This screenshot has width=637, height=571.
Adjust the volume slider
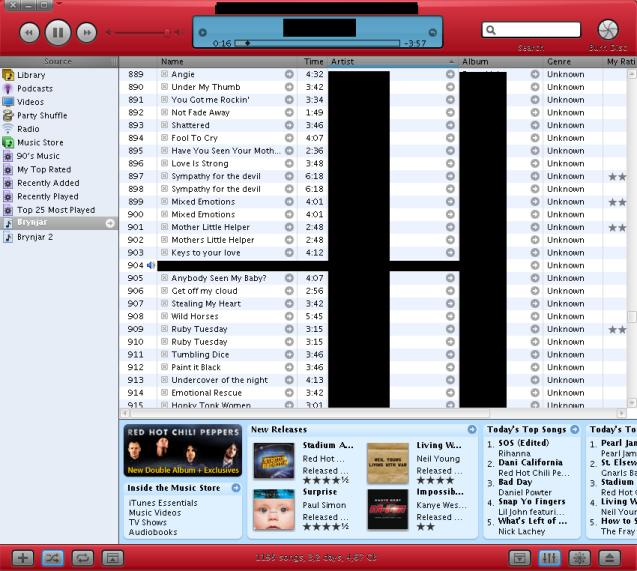[142, 32]
